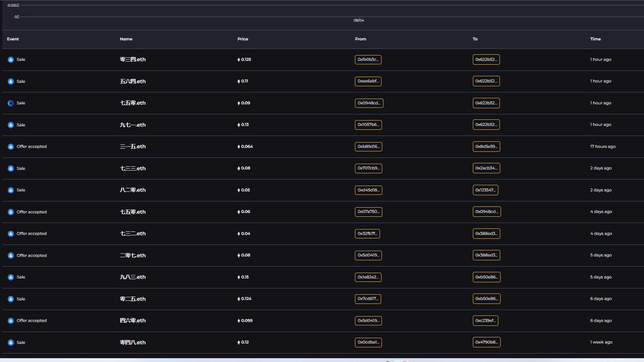Open the 七三三.eth domain name

[x=133, y=168]
